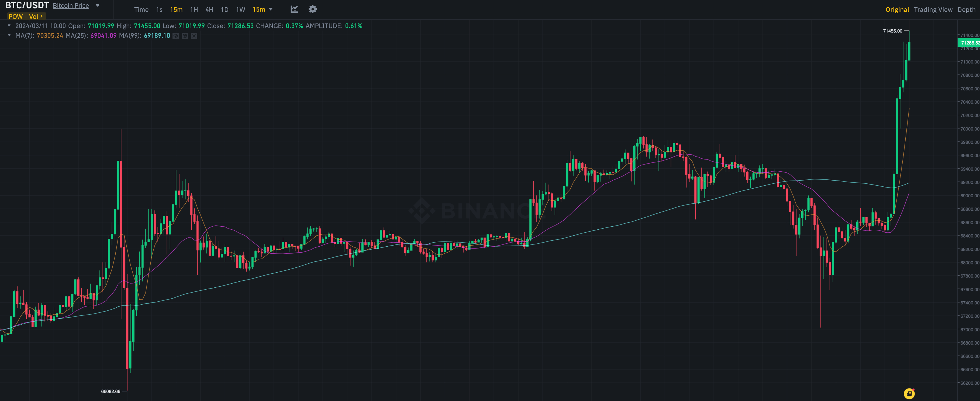This screenshot has width=980, height=401.
Task: Click the 66200.00 price axis label
Action: pyautogui.click(x=970, y=383)
